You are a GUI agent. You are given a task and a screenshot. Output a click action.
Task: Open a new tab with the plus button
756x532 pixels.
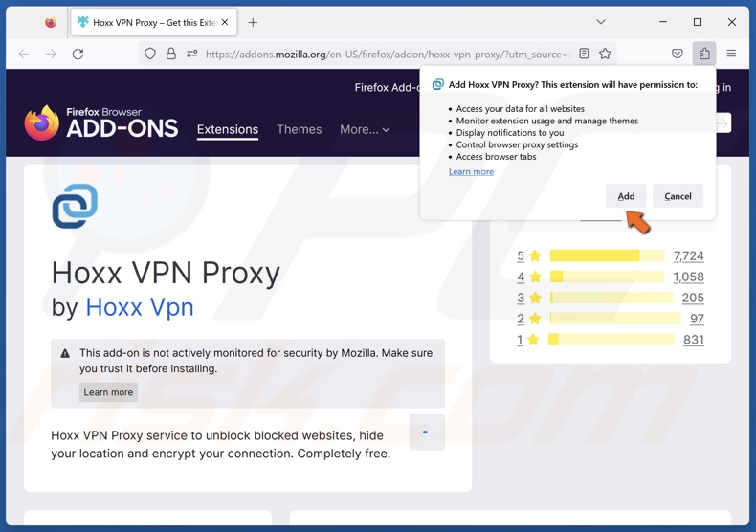(x=253, y=22)
